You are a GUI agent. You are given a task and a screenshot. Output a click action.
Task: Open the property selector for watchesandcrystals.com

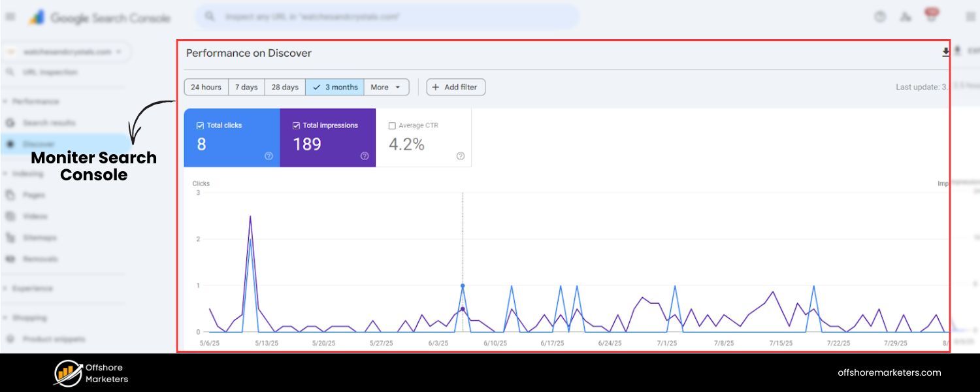pyautogui.click(x=65, y=52)
